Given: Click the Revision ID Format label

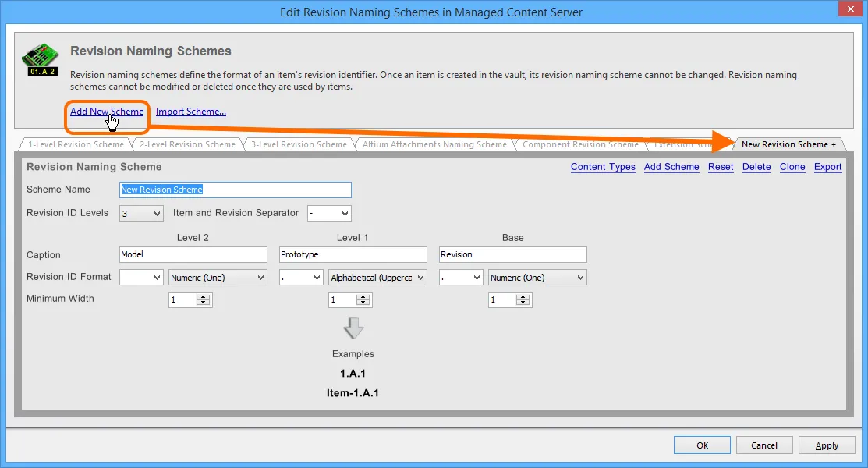Looking at the screenshot, I should tap(69, 277).
